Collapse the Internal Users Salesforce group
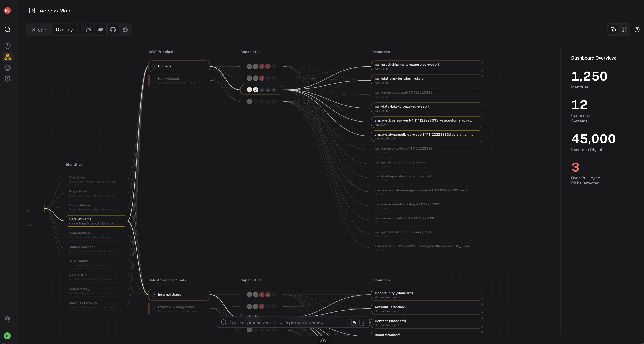Image resolution: width=644 pixels, height=344 pixels. pos(154,295)
